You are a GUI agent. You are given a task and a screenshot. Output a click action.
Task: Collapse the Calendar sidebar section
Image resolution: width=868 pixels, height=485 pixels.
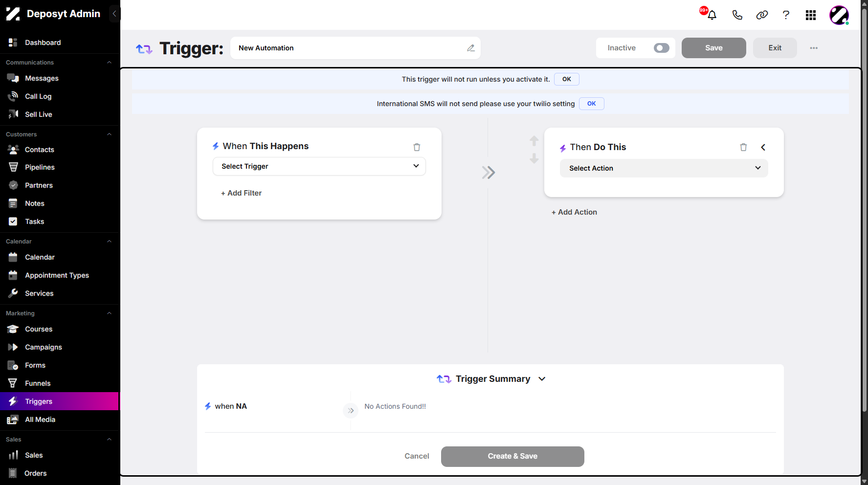click(x=110, y=242)
